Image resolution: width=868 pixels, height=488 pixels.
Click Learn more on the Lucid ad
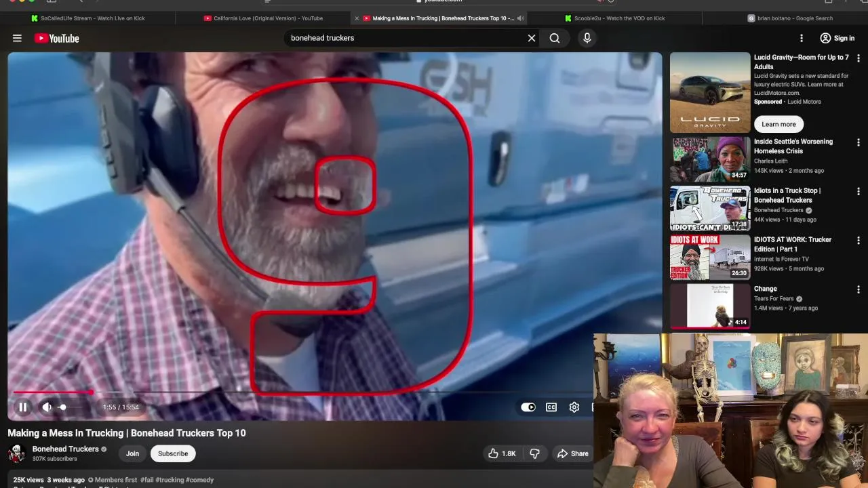point(778,124)
